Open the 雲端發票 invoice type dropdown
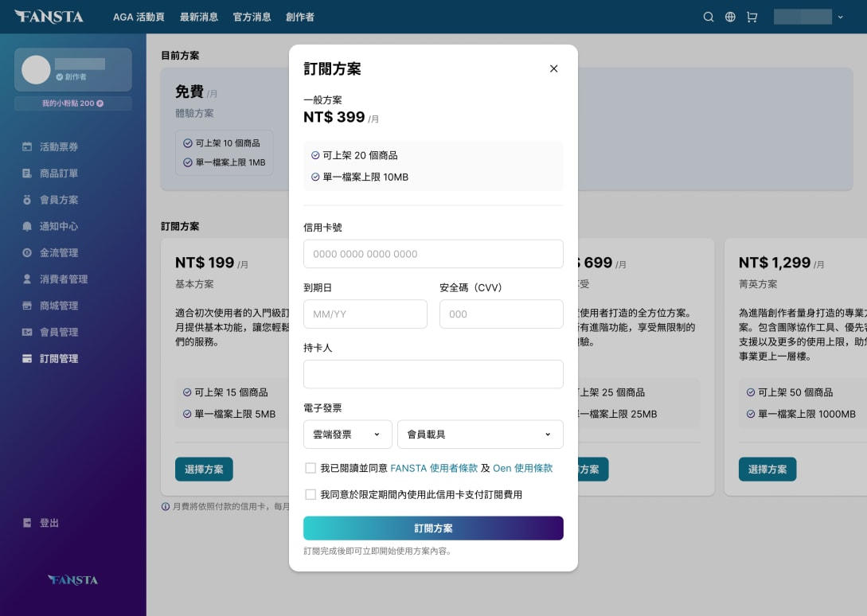Image resolution: width=867 pixels, height=616 pixels. pyautogui.click(x=347, y=434)
